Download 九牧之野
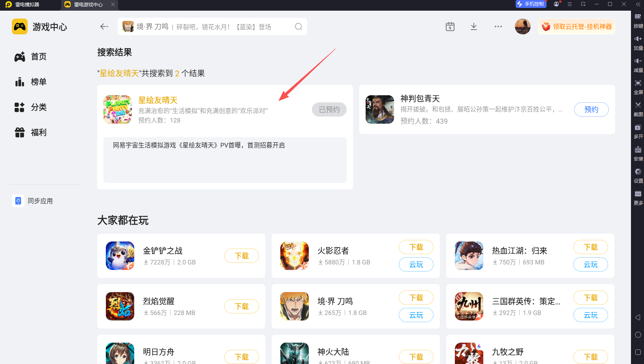This screenshot has width=644, height=364. point(591,357)
